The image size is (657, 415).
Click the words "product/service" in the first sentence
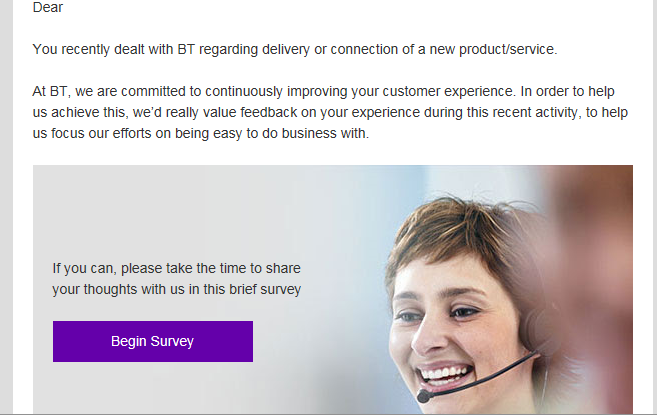point(509,49)
